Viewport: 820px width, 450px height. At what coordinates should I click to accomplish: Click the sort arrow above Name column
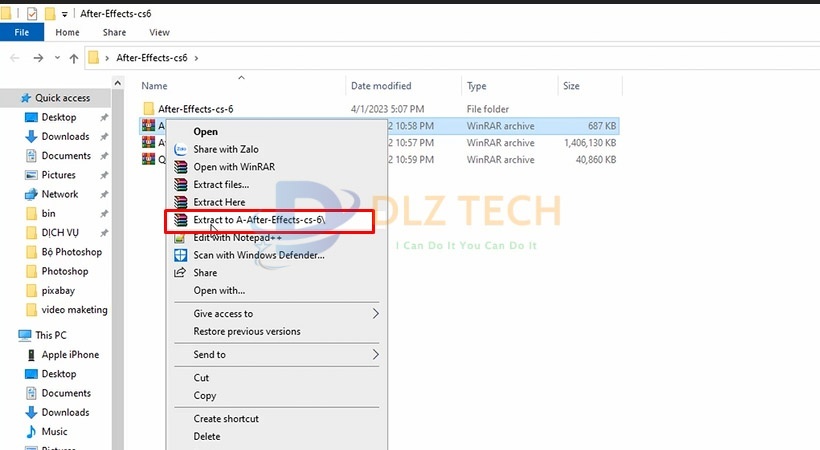pos(241,77)
